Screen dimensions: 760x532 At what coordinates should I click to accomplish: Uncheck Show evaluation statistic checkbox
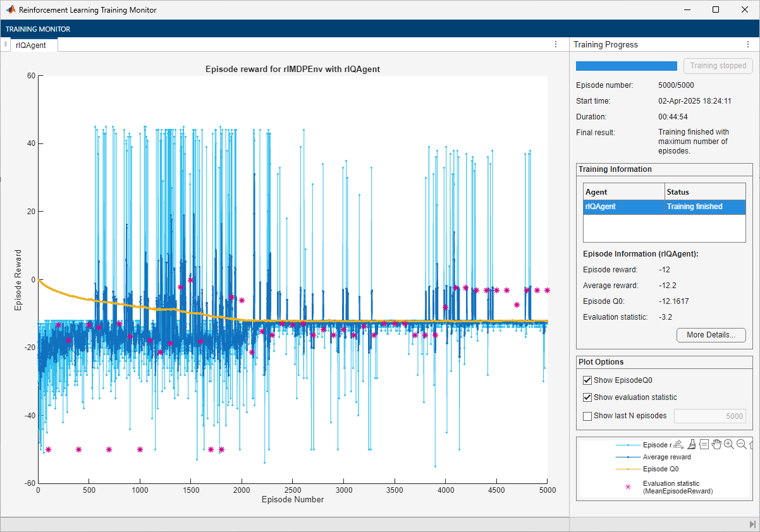(587, 397)
